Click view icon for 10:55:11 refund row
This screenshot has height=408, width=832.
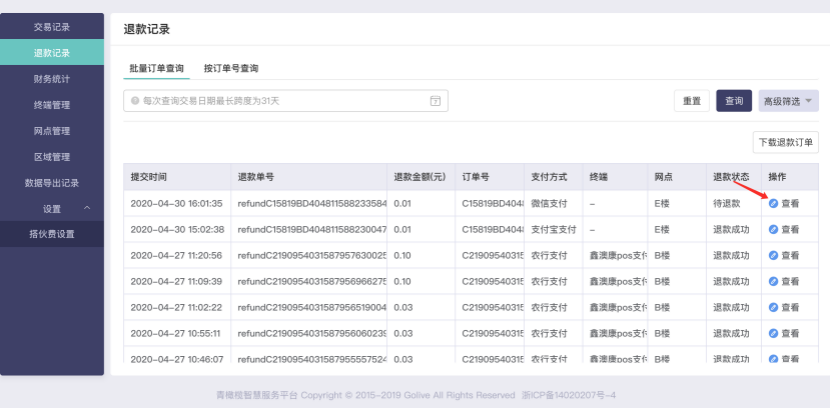[x=773, y=333]
